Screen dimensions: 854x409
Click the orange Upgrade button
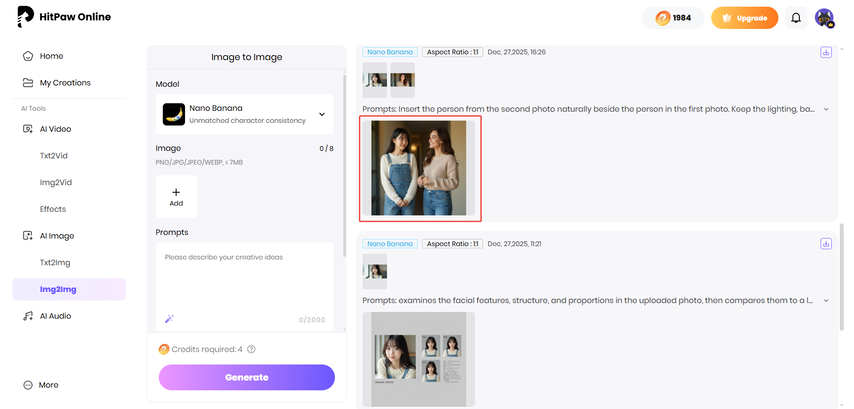pos(744,18)
